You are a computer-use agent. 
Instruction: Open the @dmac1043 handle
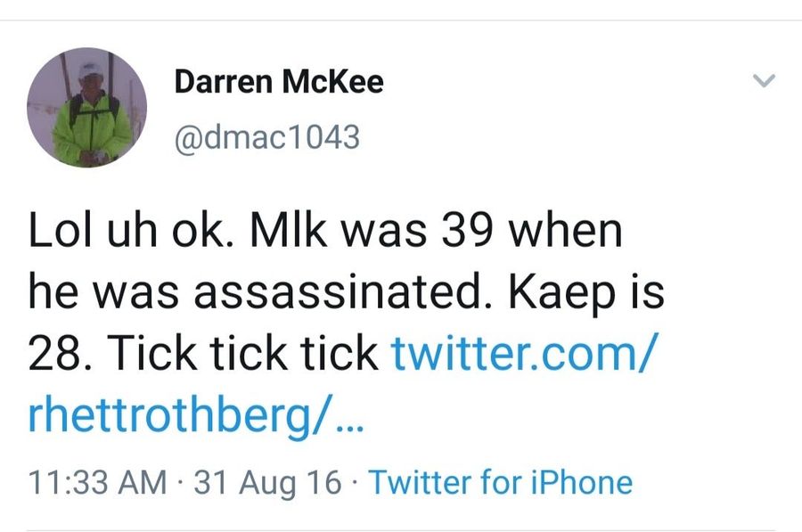pos(267,137)
